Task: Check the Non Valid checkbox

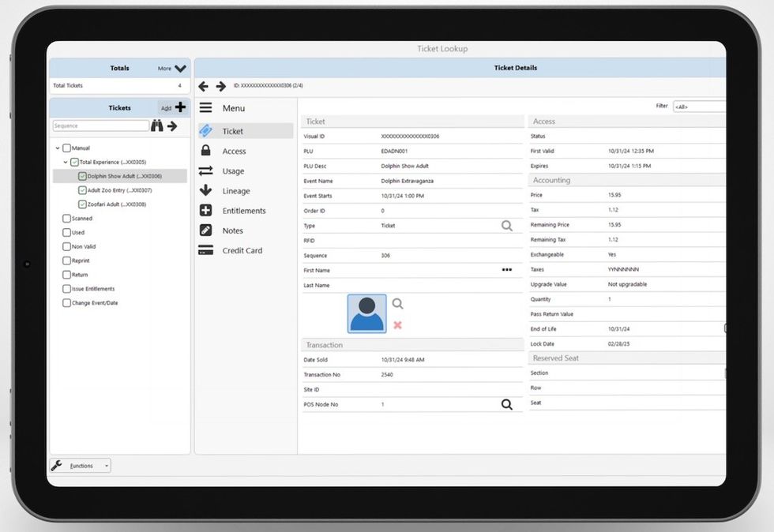Action: (x=66, y=246)
